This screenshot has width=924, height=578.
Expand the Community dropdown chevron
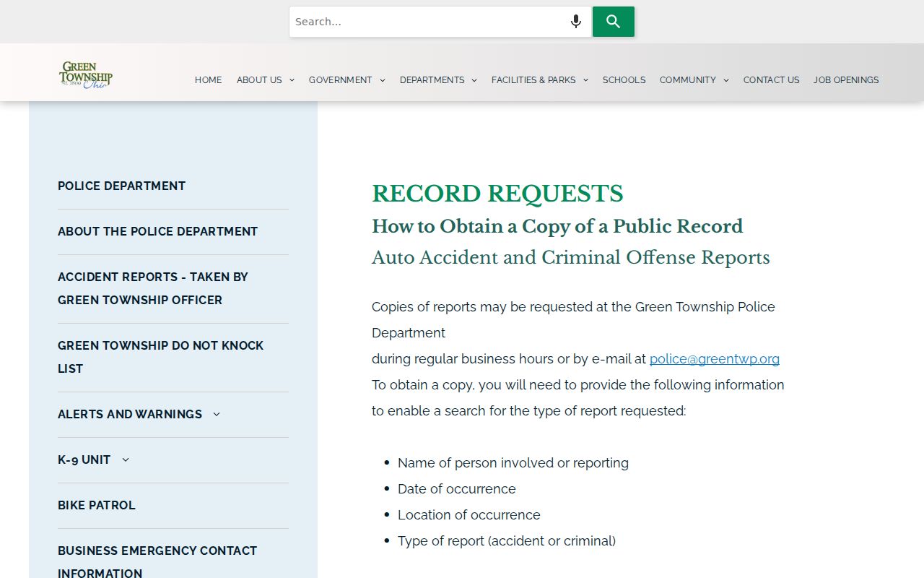point(725,80)
